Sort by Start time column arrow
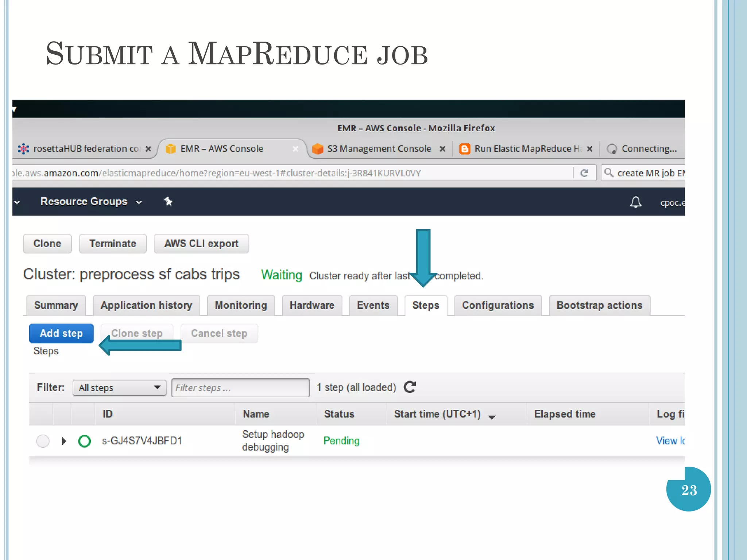The image size is (747, 560). click(x=492, y=417)
